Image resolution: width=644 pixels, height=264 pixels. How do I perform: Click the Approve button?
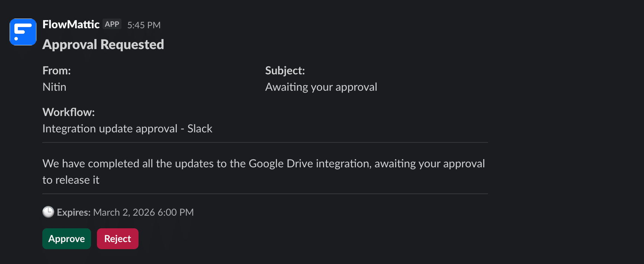[66, 238]
